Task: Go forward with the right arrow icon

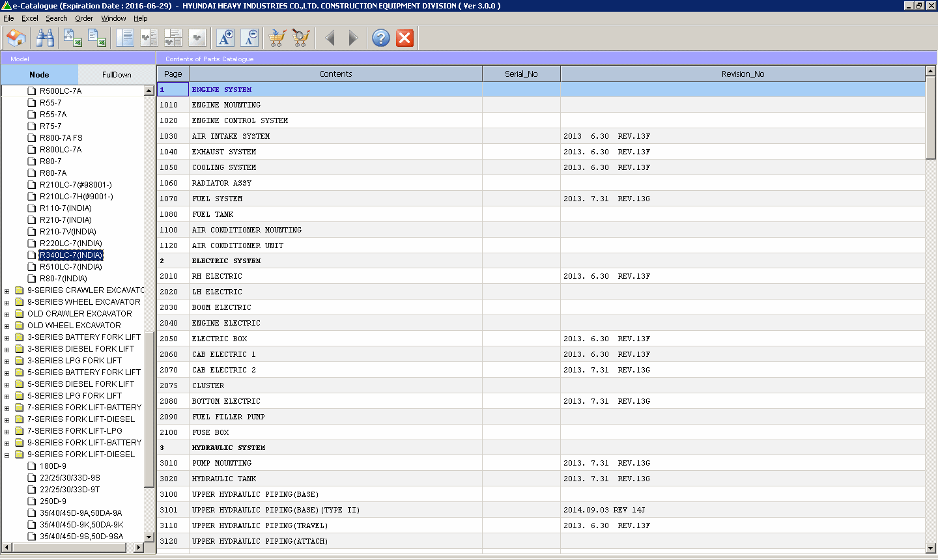Action: [x=352, y=38]
